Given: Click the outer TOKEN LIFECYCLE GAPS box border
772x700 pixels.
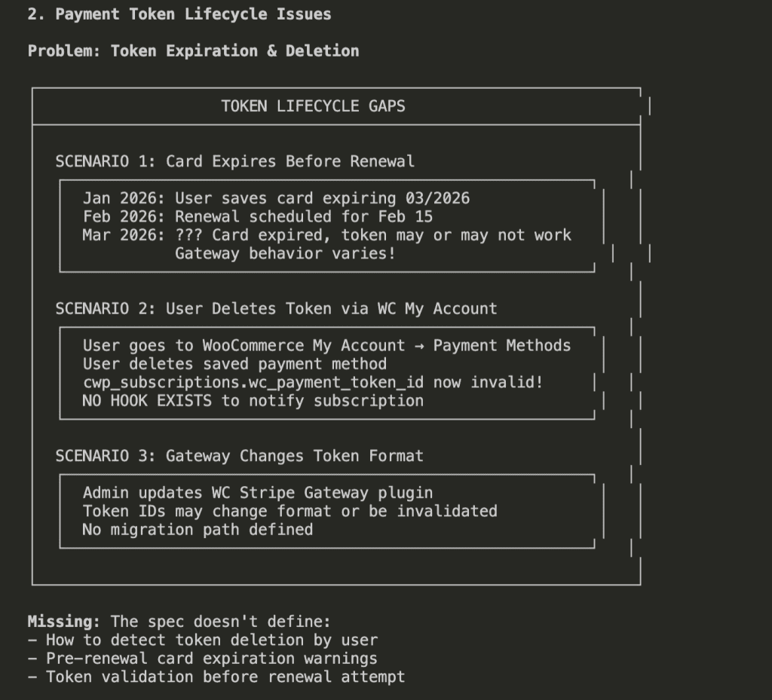Looking at the screenshot, I should tap(32, 339).
